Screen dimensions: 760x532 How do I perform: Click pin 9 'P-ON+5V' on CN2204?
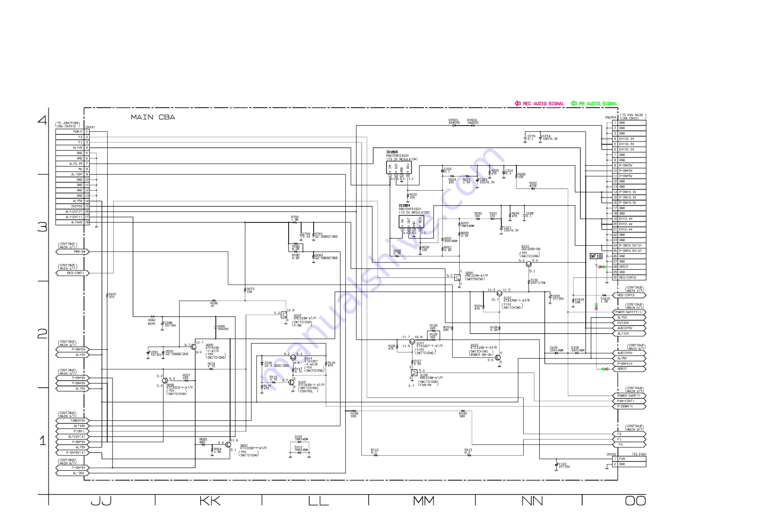(x=629, y=165)
